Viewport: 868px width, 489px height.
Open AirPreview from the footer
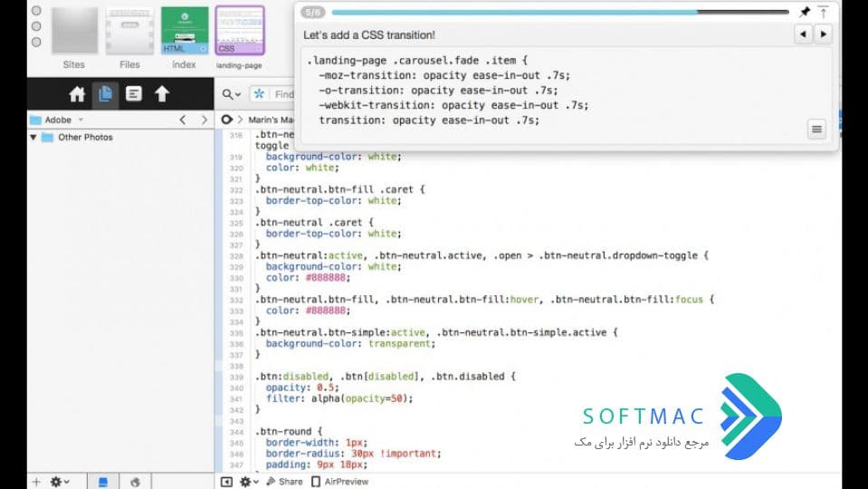point(339,482)
